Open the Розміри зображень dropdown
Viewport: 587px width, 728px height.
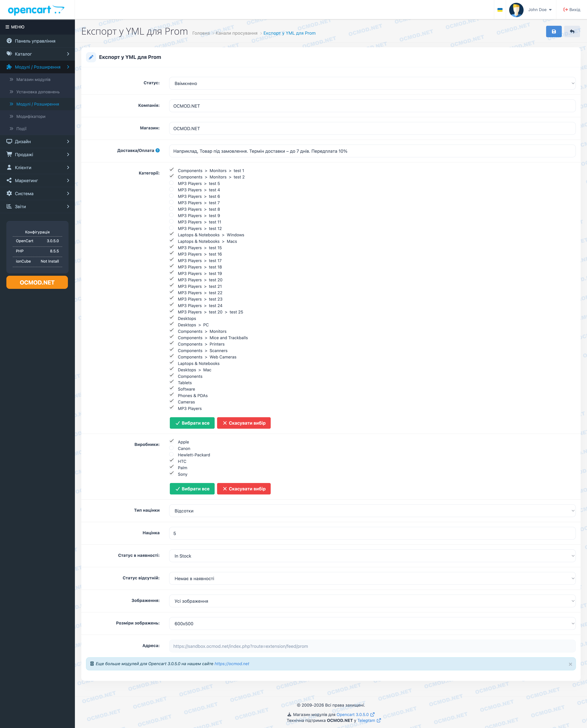[x=372, y=623]
